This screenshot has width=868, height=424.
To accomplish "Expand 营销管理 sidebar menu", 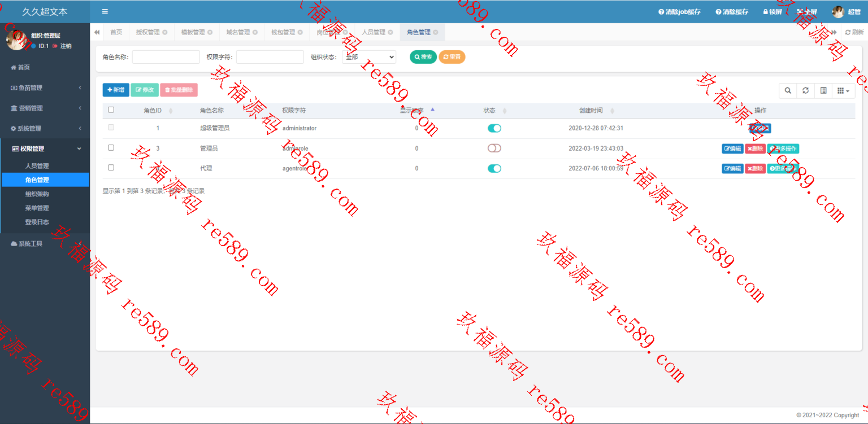I will (x=45, y=108).
